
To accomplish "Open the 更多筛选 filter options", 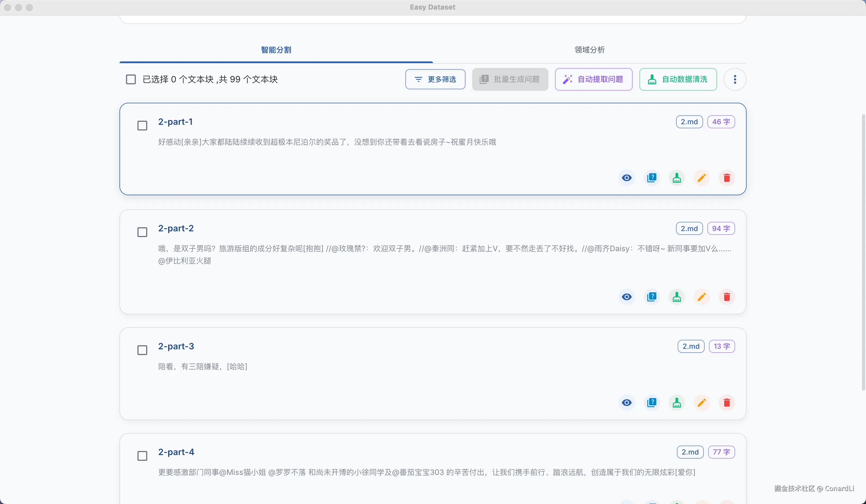I will tap(435, 79).
